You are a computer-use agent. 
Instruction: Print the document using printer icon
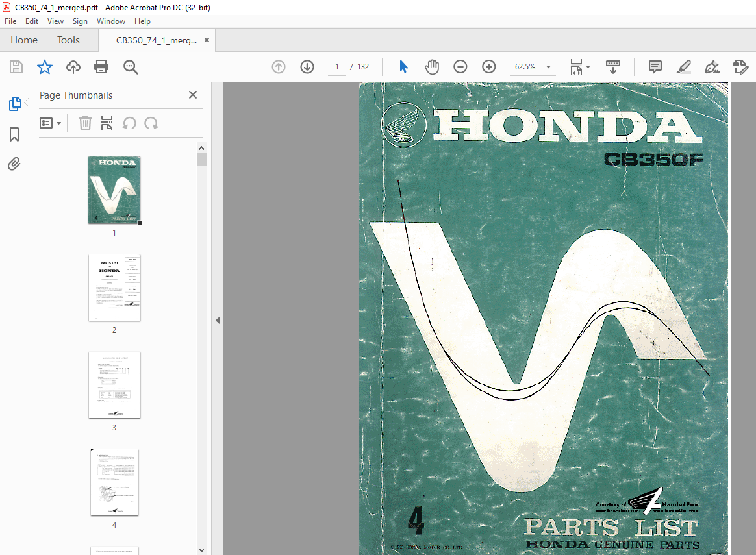coord(101,66)
